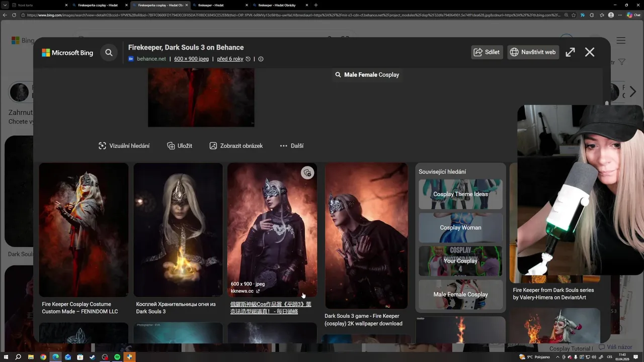This screenshot has height=362, width=644.
Task: Start Vizuální hledání visual search
Action: 124,146
